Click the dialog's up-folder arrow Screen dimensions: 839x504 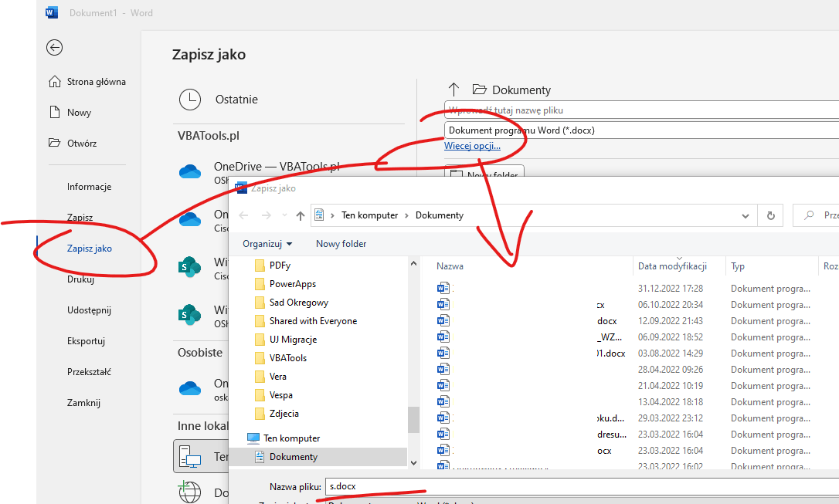point(301,215)
